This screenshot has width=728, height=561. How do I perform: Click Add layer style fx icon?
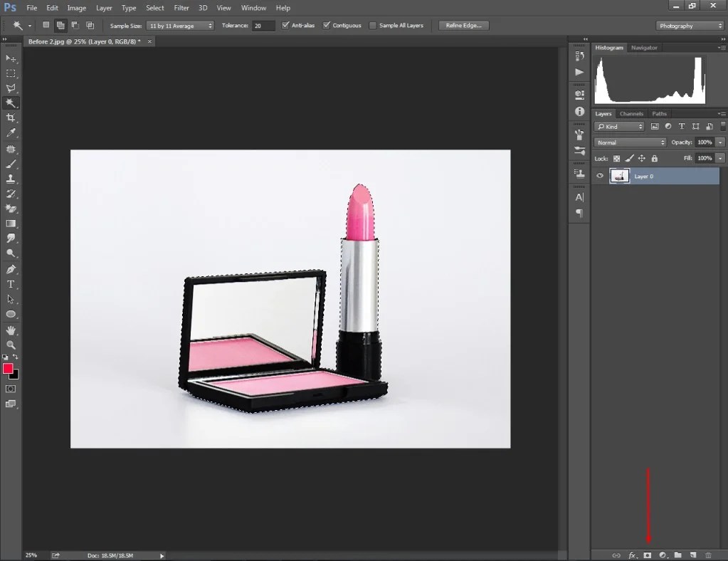tap(632, 555)
